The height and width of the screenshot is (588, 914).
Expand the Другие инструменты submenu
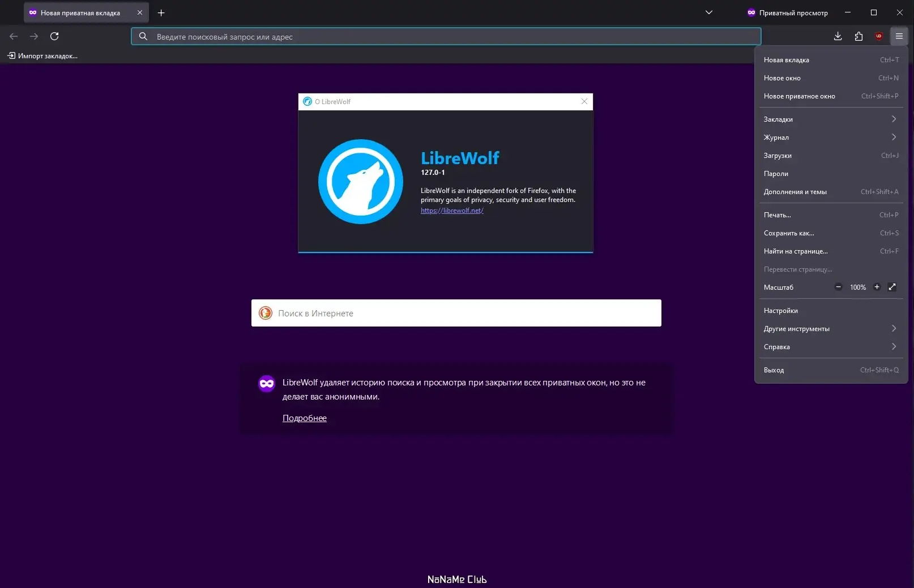(x=831, y=329)
